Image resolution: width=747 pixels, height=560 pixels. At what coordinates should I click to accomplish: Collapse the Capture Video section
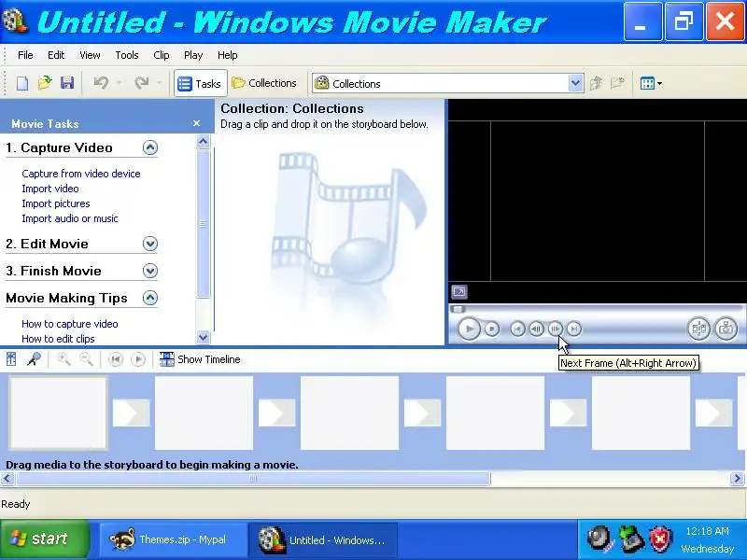tap(150, 147)
